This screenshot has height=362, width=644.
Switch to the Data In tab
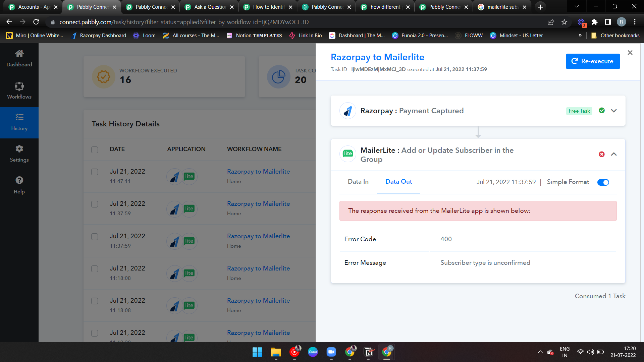358,182
